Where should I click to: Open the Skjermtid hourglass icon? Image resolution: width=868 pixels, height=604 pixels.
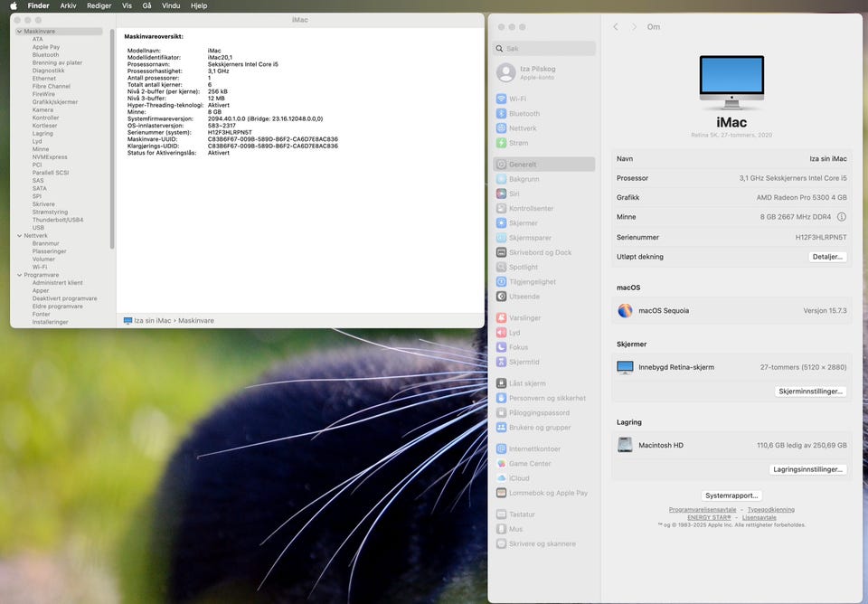[x=501, y=362]
